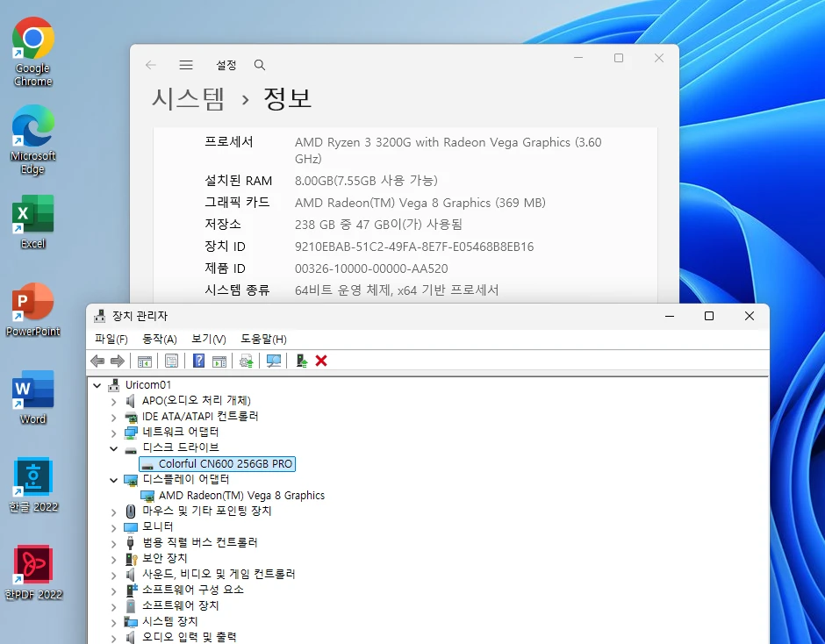Viewport: 825px width, 644px height.
Task: Open the Word desktop shortcut
Action: click(x=32, y=397)
